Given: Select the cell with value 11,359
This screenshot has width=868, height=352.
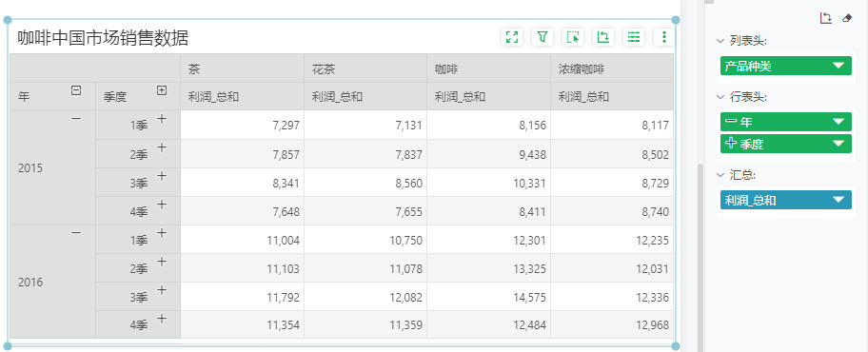Looking at the screenshot, I should pos(365,324).
